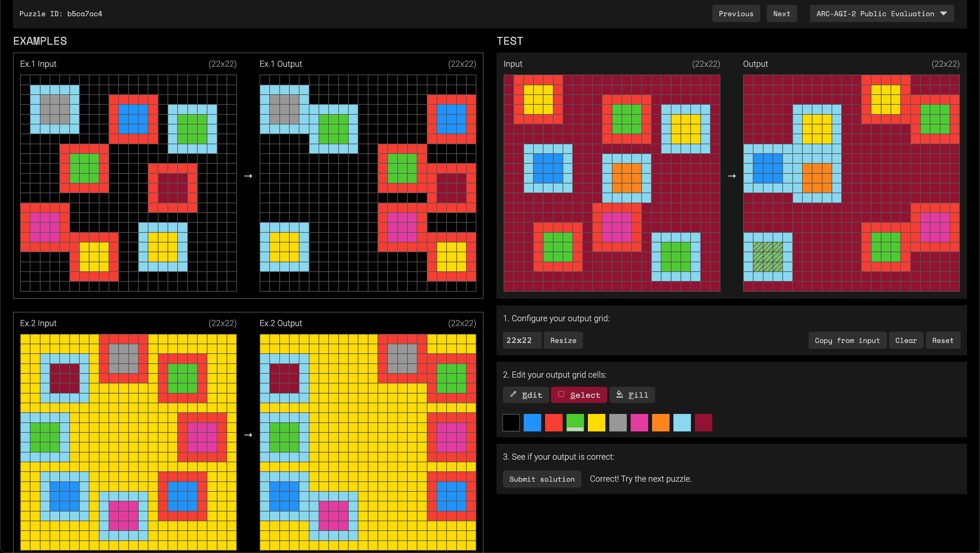Select the Edit pencil tool

(526, 395)
